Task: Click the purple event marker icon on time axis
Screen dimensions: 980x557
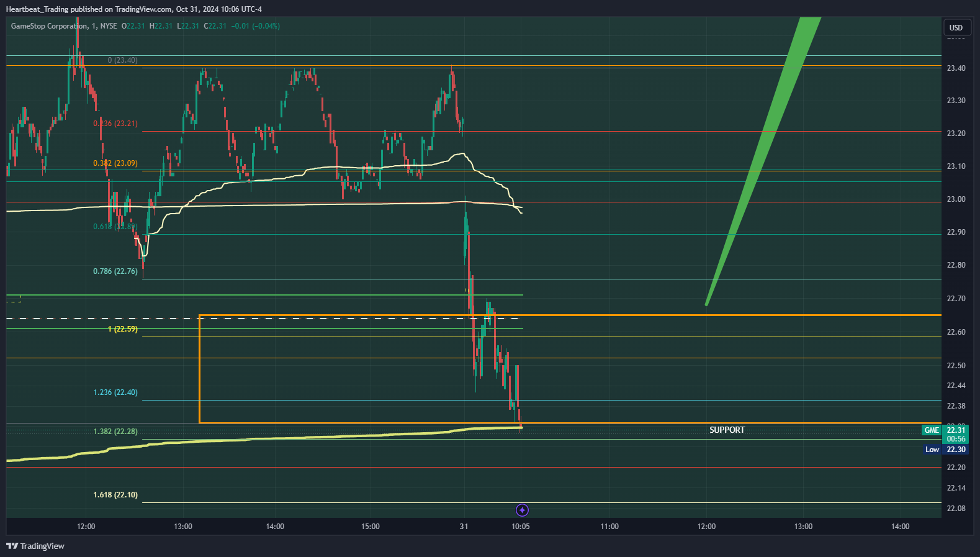Action: pyautogui.click(x=522, y=510)
